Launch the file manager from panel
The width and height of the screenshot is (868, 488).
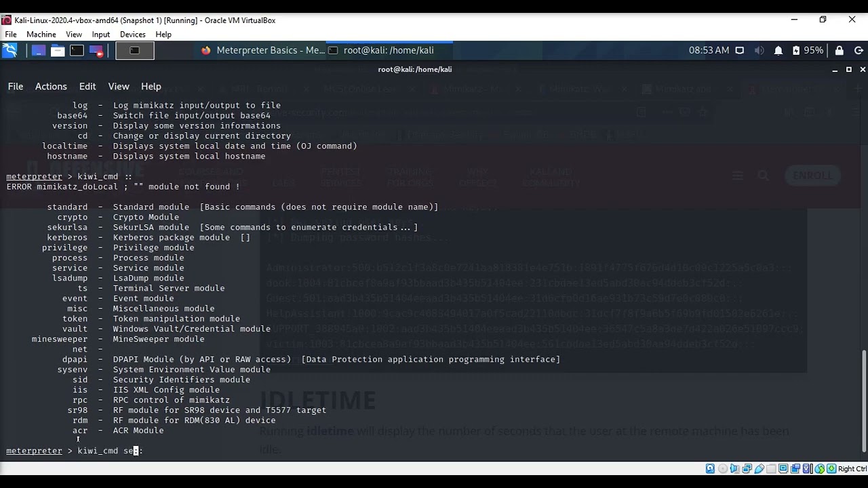point(58,50)
